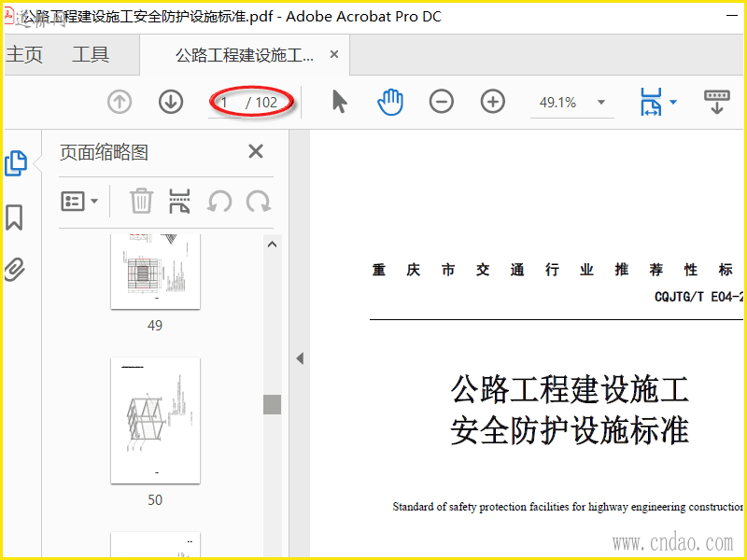Click the current page number field
Image resolution: width=747 pixels, height=560 pixels.
coord(224,103)
